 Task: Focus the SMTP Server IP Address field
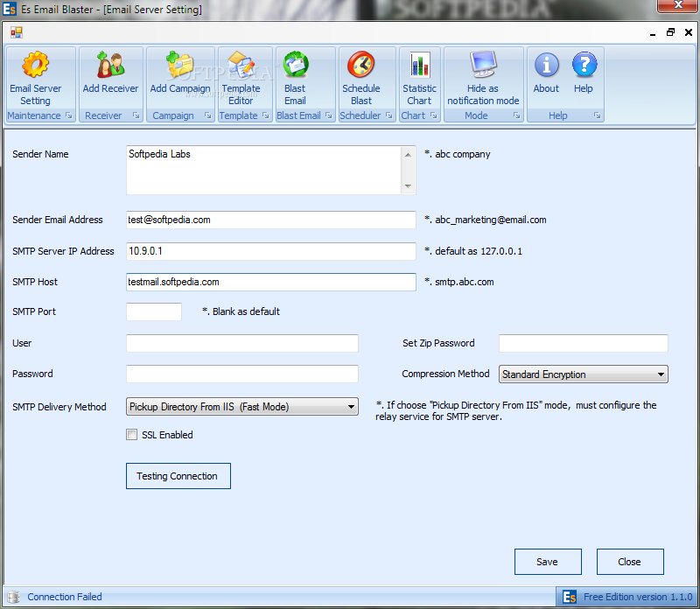(271, 251)
